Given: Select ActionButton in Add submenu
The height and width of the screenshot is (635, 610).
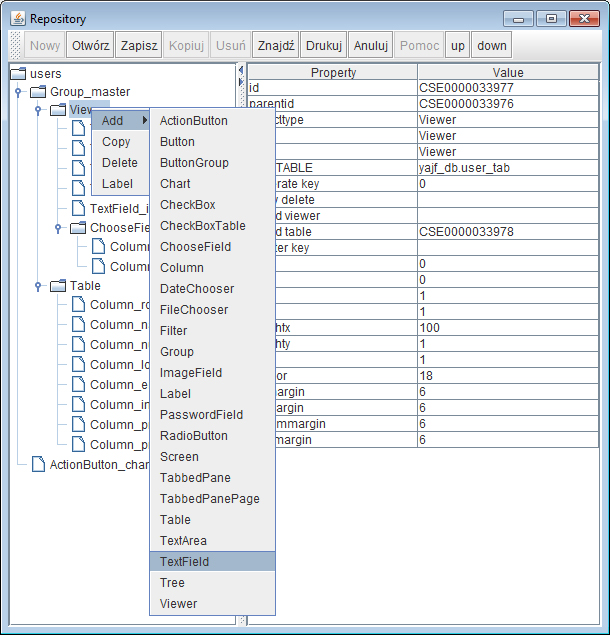Looking at the screenshot, I should (x=213, y=121).
